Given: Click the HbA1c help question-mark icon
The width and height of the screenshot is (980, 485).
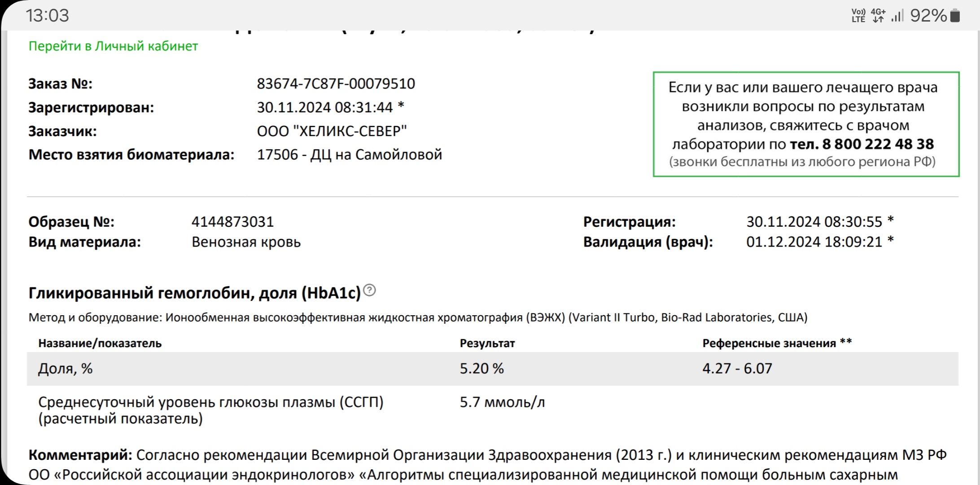Looking at the screenshot, I should tap(369, 291).
